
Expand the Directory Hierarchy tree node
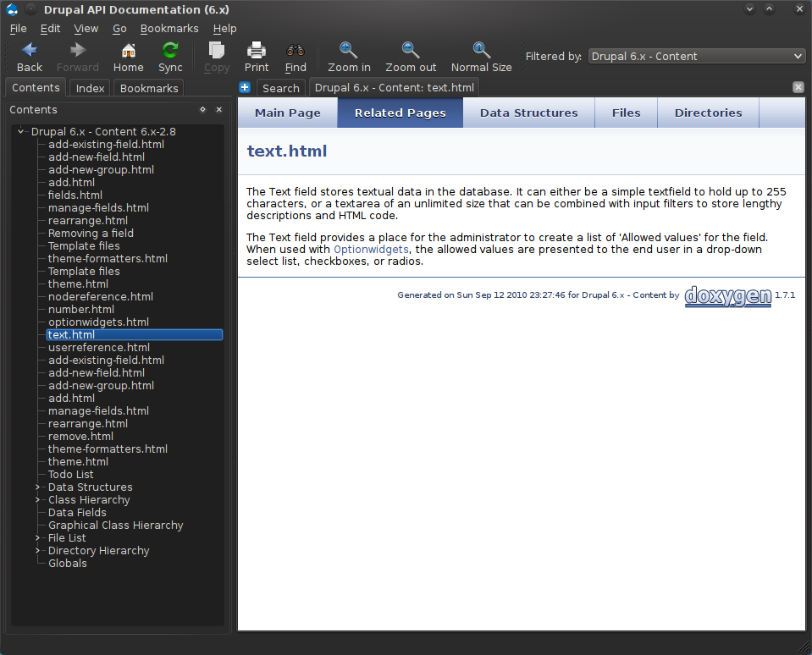click(x=37, y=551)
